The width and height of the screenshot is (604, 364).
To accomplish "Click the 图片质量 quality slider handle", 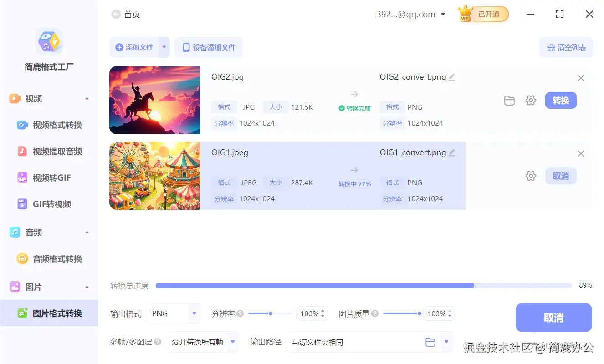I will click(420, 313).
